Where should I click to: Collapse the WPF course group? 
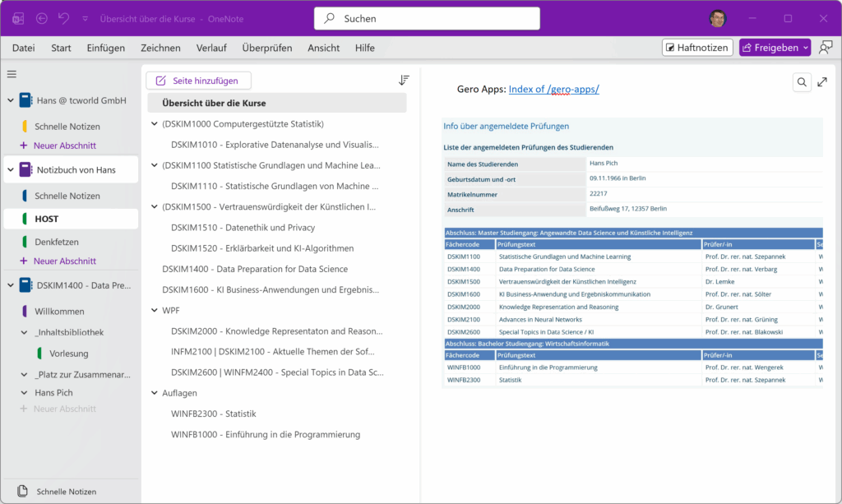click(153, 310)
